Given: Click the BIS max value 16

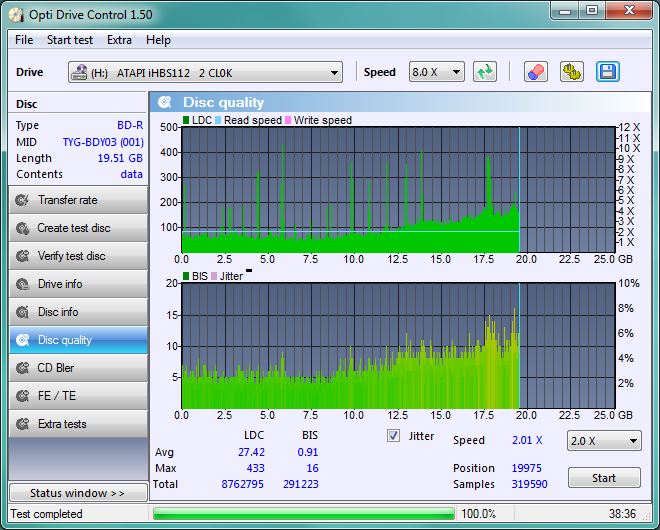Looking at the screenshot, I should (x=313, y=468).
